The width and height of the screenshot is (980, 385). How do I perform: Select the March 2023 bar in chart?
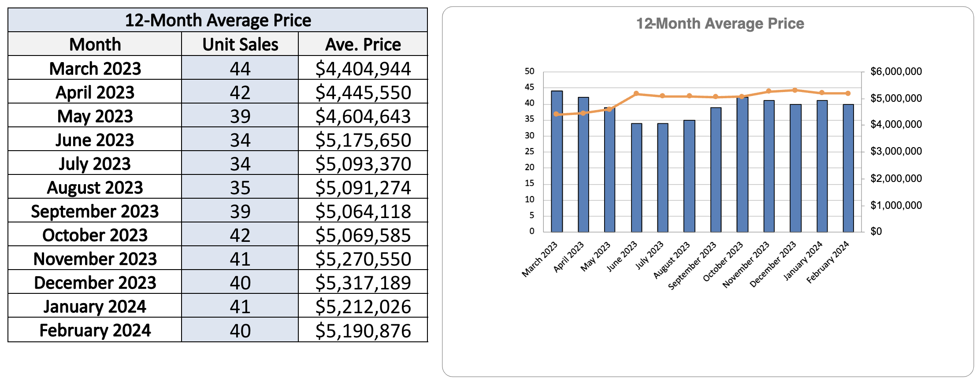coord(557,161)
